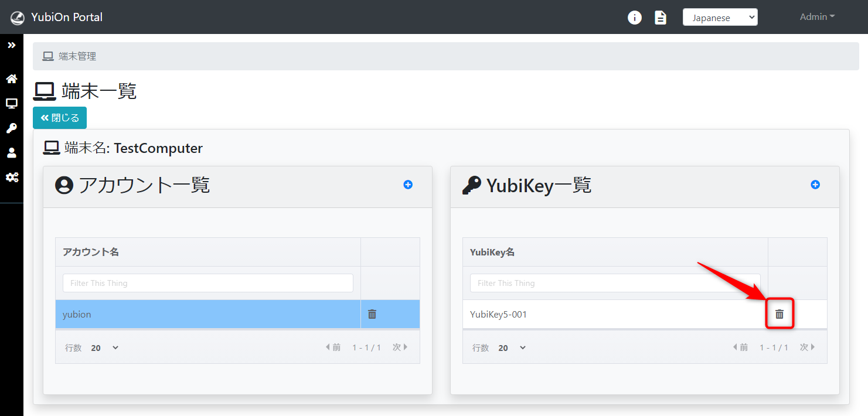Open Home from sidebar house icon
The width and height of the screenshot is (868, 416).
11,79
